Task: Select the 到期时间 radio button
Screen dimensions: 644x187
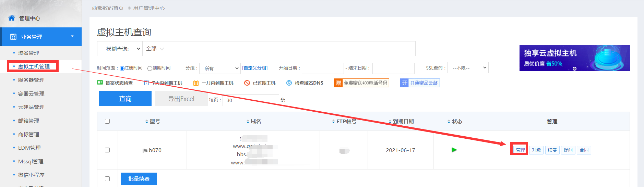Action: (150, 68)
